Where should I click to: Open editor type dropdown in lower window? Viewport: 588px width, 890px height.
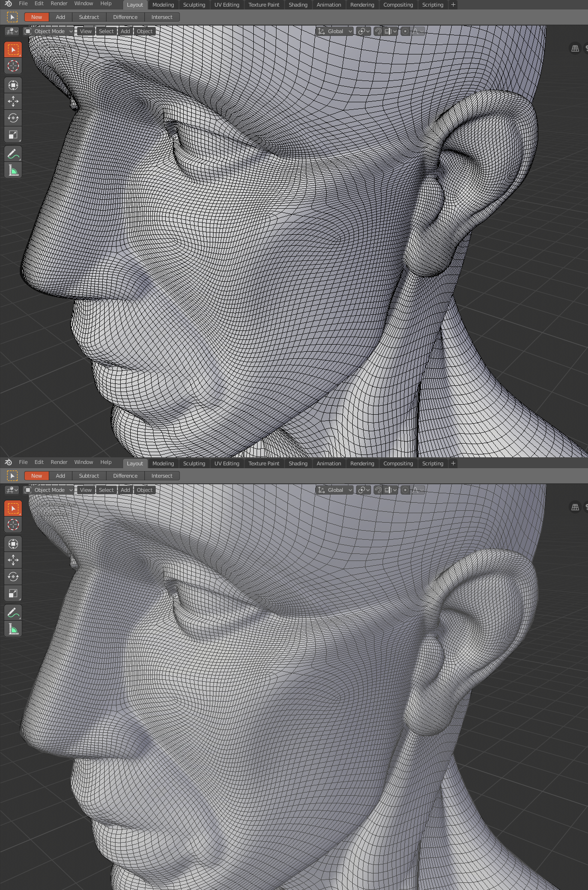click(x=12, y=490)
